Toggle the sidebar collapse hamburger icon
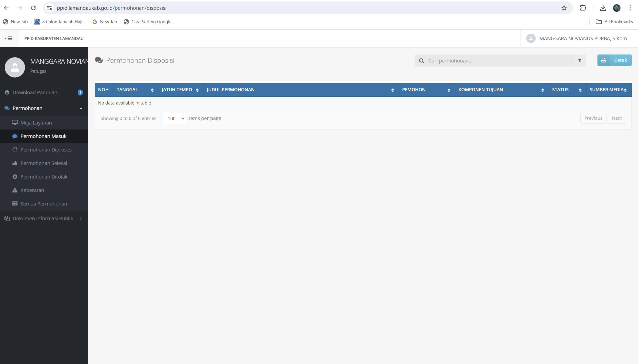Image resolution: width=638 pixels, height=364 pixels. click(9, 38)
